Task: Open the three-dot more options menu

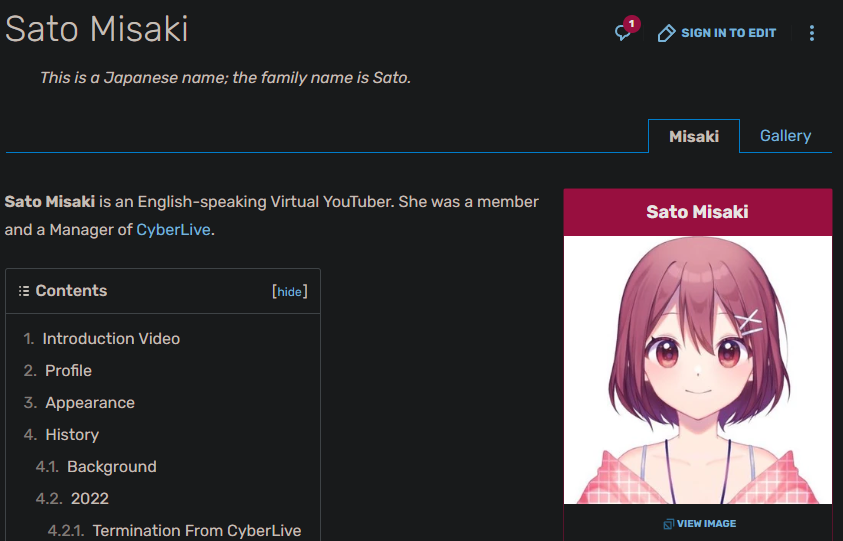Action: pyautogui.click(x=812, y=33)
